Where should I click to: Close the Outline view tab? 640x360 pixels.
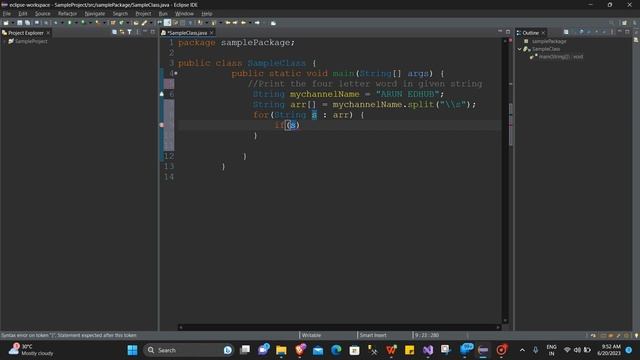click(x=543, y=33)
